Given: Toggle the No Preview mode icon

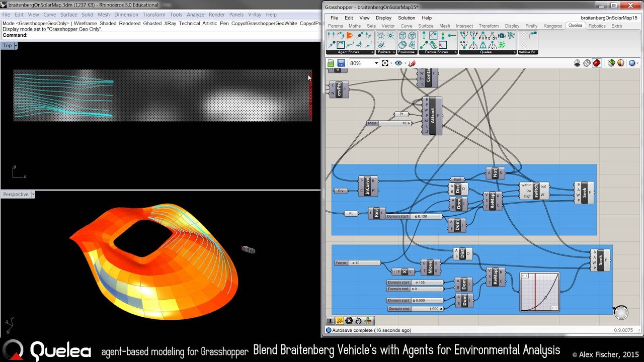Looking at the screenshot, I should pos(577,63).
